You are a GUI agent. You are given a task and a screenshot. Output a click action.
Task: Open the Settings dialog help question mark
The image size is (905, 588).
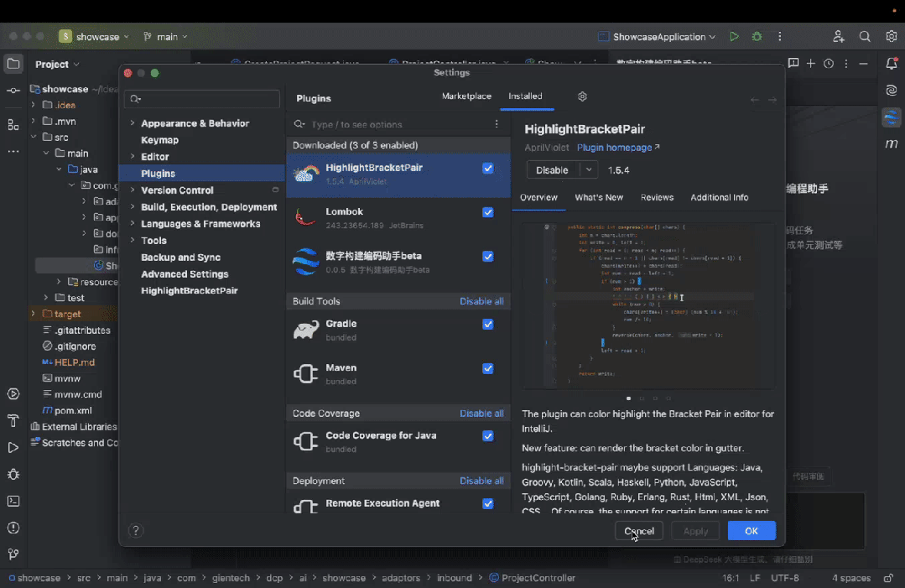(x=136, y=530)
